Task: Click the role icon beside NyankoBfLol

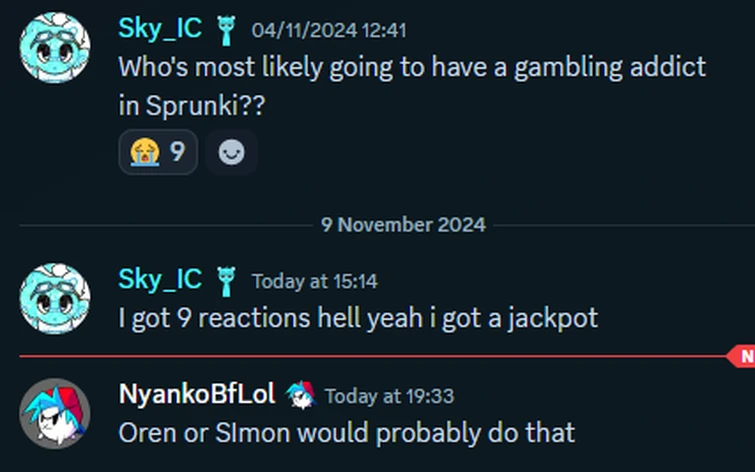Action: 299,396
